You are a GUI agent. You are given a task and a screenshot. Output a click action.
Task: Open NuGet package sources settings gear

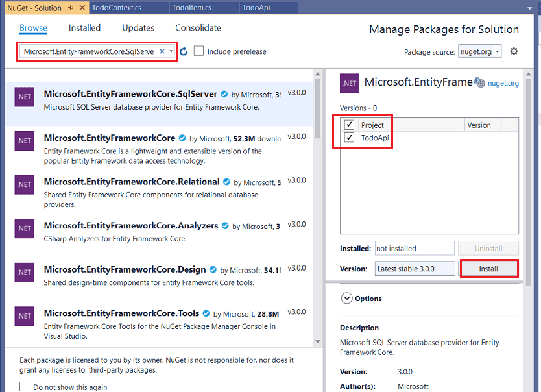(x=514, y=51)
